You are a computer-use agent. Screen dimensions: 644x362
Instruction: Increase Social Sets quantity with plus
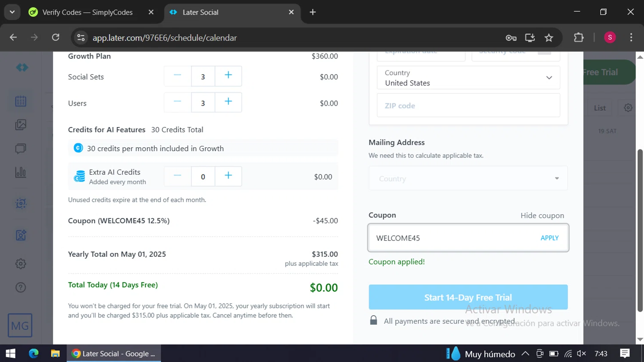(x=228, y=76)
